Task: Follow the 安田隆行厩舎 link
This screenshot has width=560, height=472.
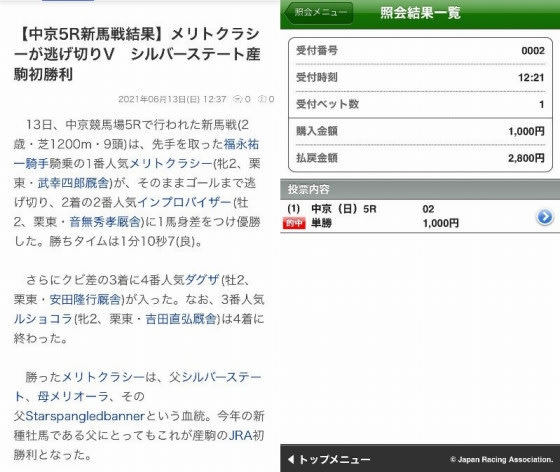Action: pos(85,299)
